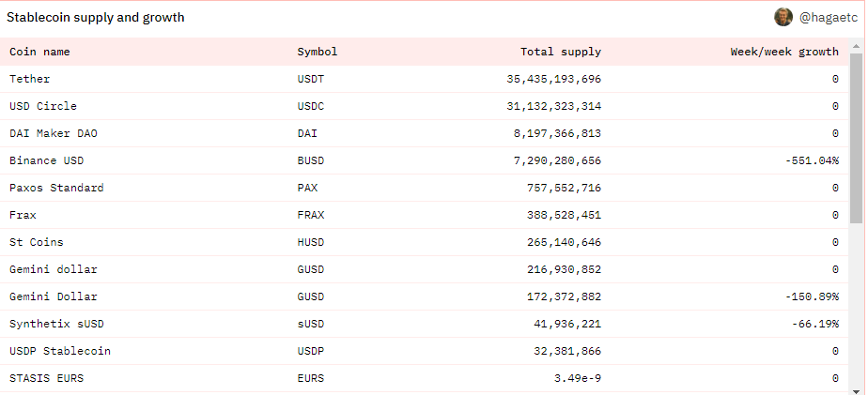868x395 pixels.
Task: Select the Tether coin name cell
Action: [30, 79]
